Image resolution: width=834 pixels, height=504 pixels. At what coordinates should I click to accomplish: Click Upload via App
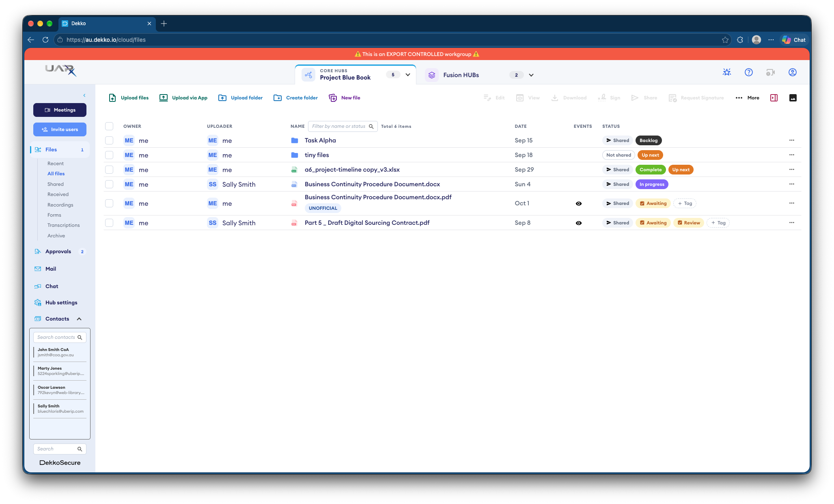pyautogui.click(x=183, y=98)
